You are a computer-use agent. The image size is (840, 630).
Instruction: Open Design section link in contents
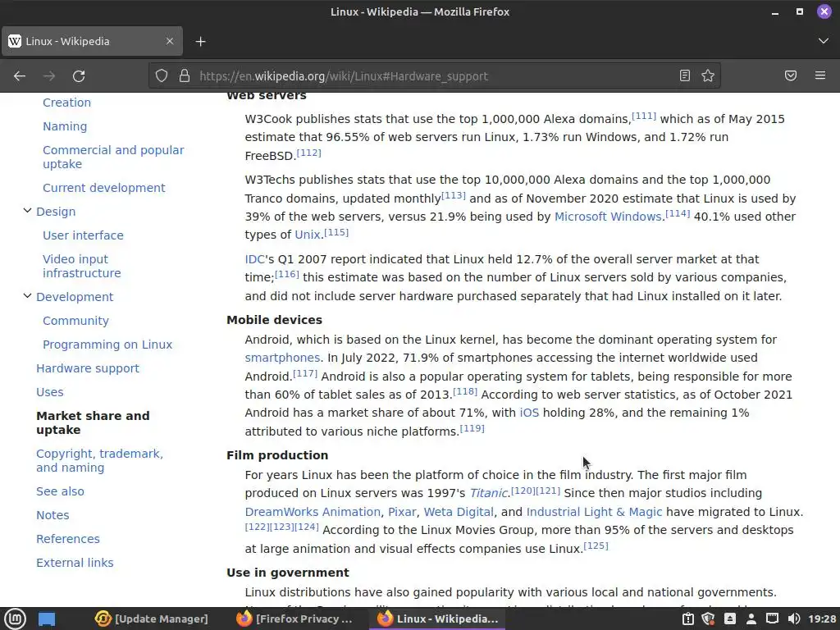pyautogui.click(x=56, y=212)
